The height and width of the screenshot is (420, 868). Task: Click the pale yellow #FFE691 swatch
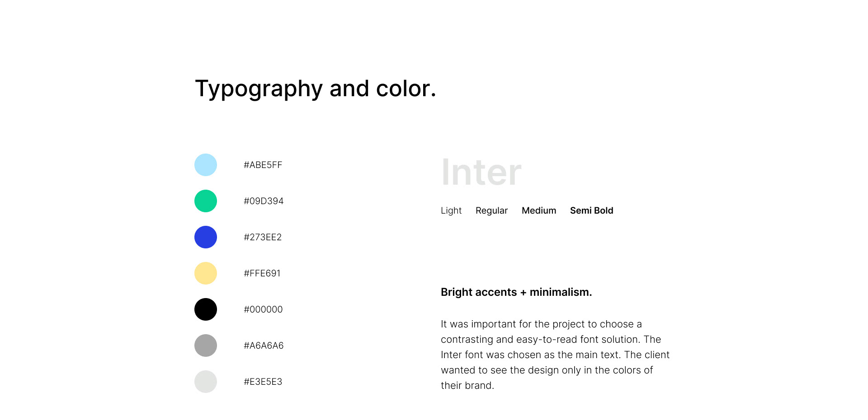pos(206,273)
